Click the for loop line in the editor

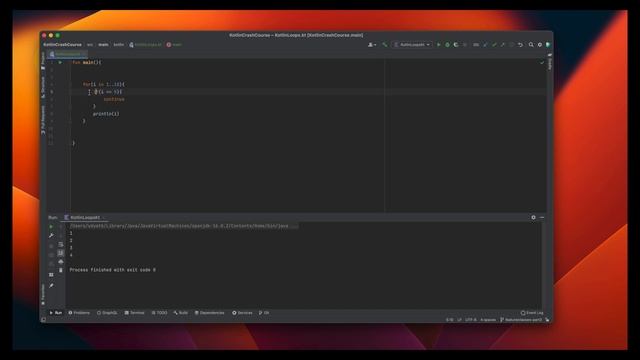coord(104,84)
